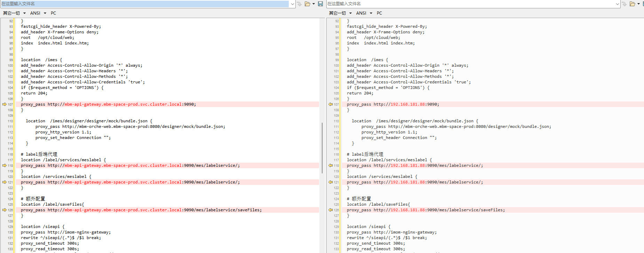Screen dimensions: 644x253
Task: Copy line 126 to left via right gutter arrow
Action: click(x=331, y=210)
